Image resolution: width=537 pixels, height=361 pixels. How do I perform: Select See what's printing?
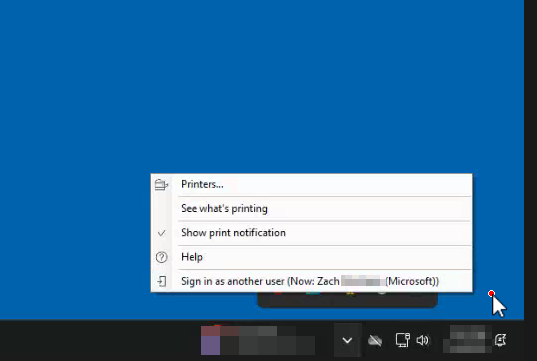pos(311,209)
